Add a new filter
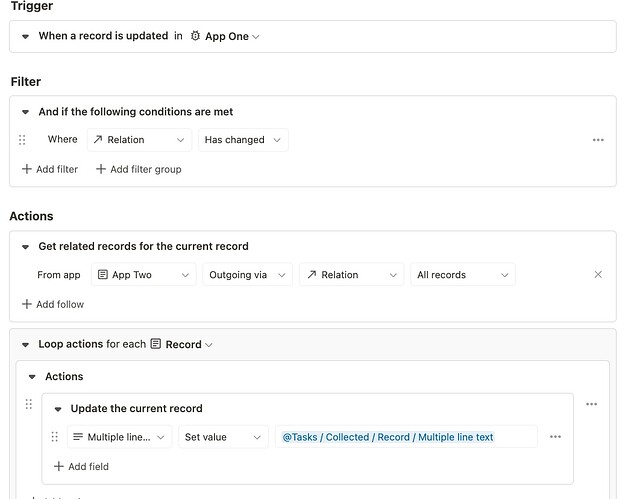This screenshot has height=499, width=625. coord(50,169)
